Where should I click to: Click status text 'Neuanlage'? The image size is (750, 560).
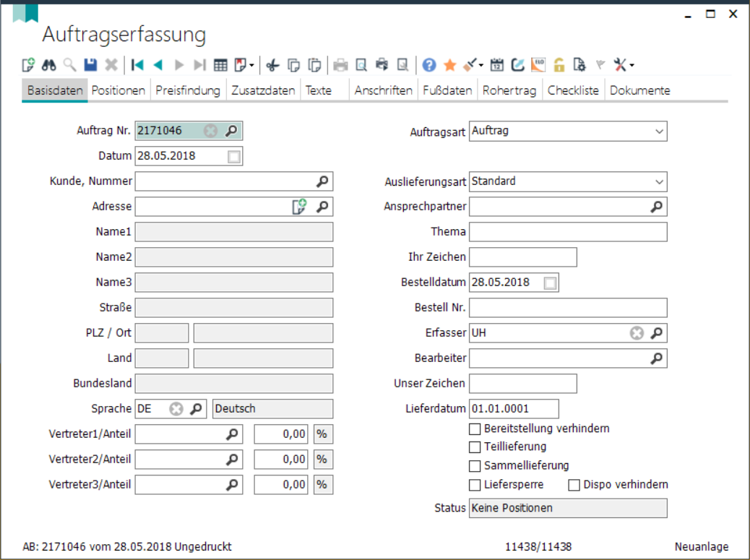coord(701,546)
